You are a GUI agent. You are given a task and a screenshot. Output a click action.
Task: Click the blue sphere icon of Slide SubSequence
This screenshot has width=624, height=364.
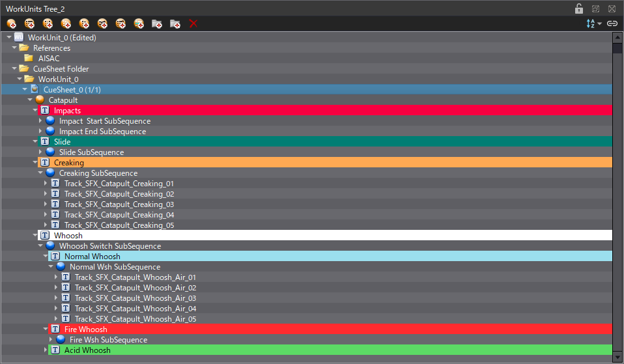tap(50, 152)
